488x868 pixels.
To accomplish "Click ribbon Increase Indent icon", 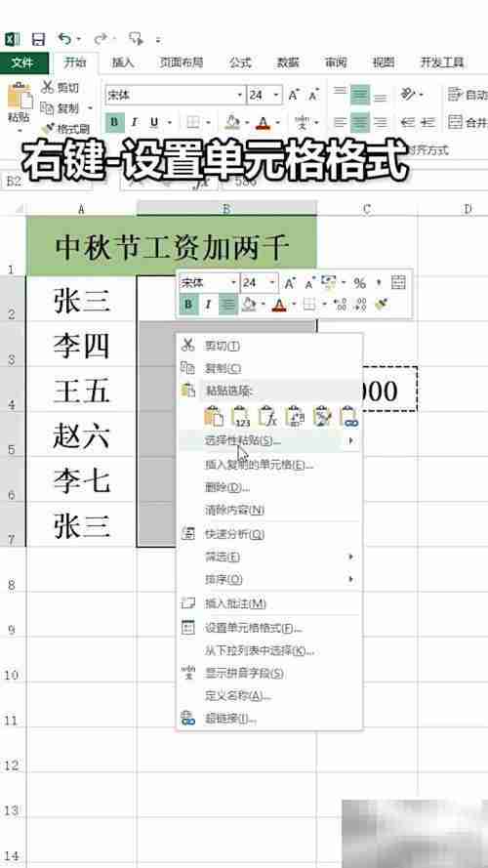I will pos(427,122).
